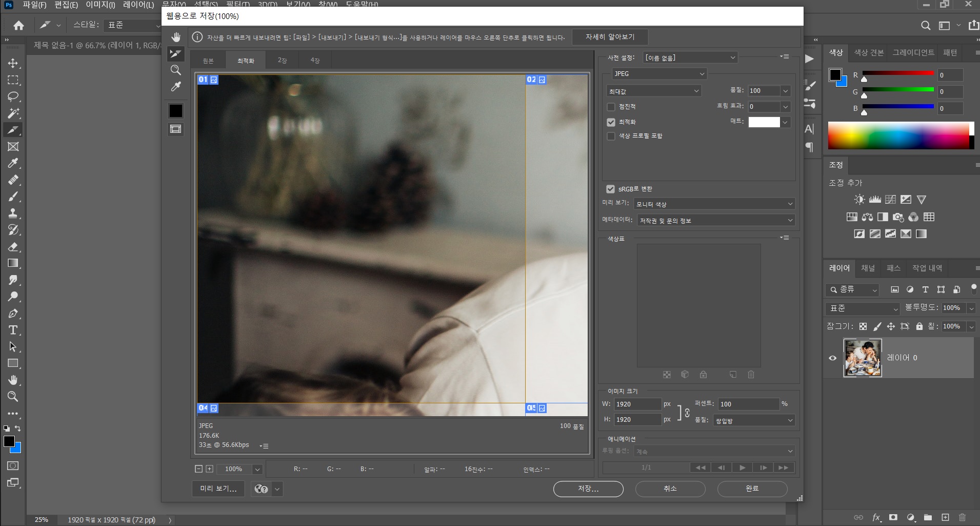
Task: Select the Path Selection tool
Action: (x=13, y=346)
